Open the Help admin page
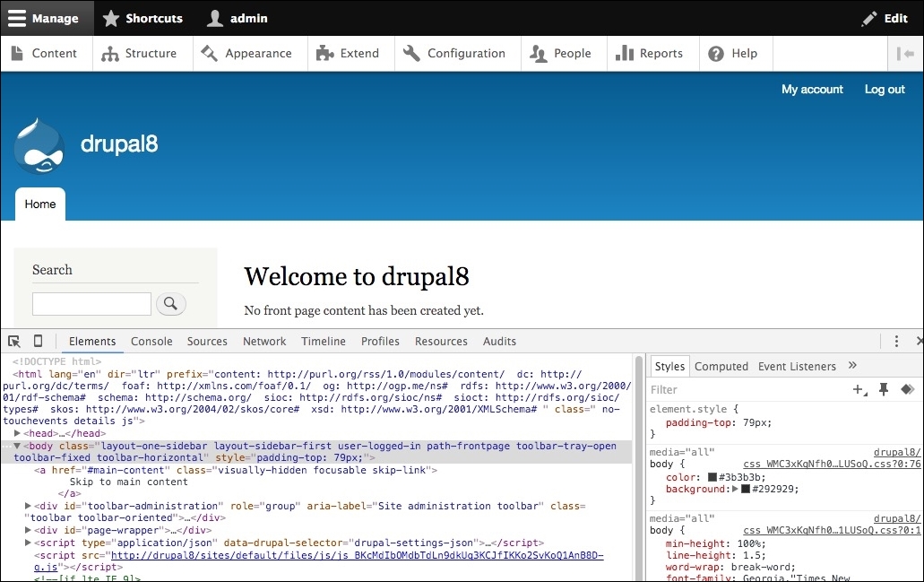 point(736,54)
